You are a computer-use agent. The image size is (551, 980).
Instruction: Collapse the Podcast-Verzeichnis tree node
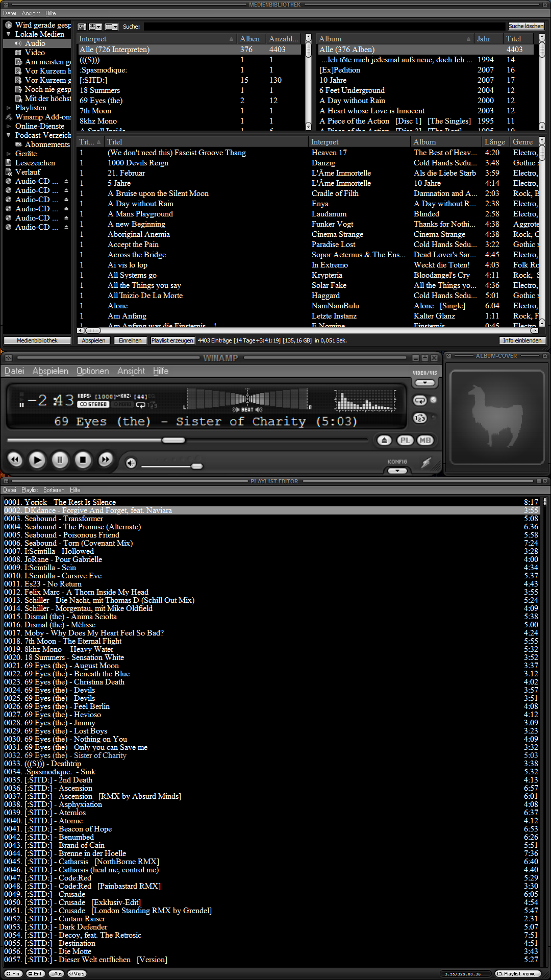click(9, 135)
